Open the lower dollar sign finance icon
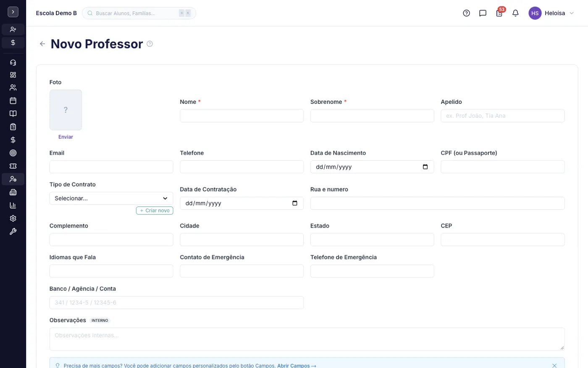 click(x=13, y=140)
